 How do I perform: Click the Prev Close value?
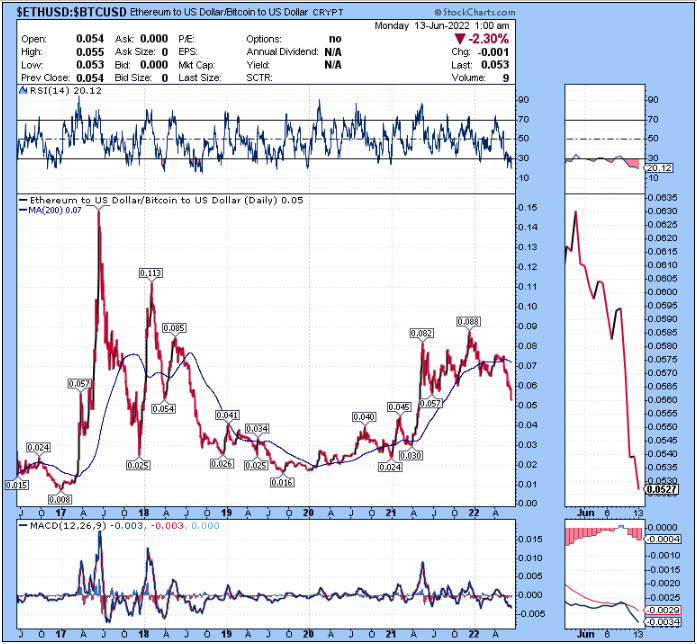[x=90, y=78]
